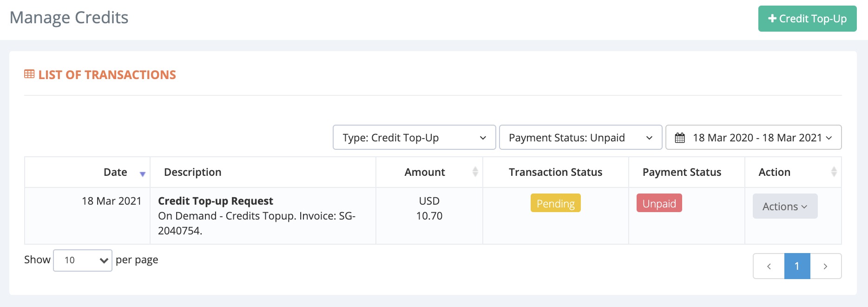Sort by Date column arrow

(143, 174)
